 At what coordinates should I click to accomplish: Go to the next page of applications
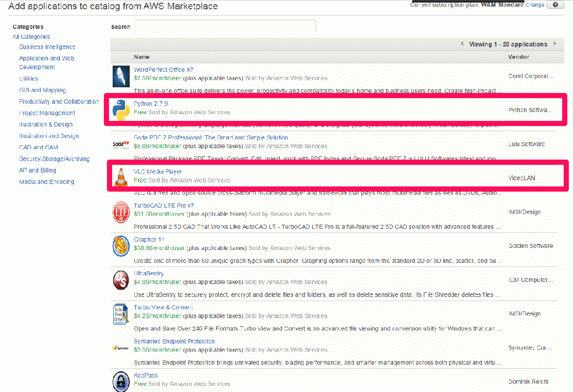pyautogui.click(x=555, y=44)
